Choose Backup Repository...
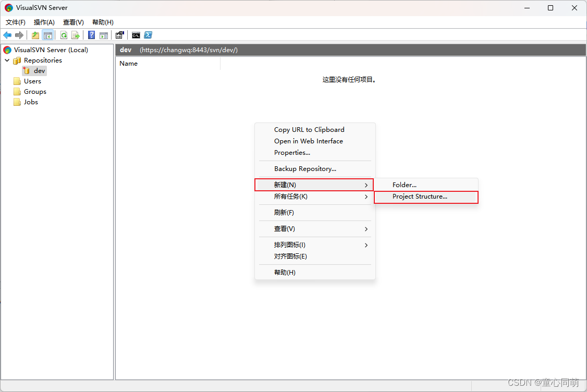Viewport: 587px width, 392px height. tap(315, 169)
